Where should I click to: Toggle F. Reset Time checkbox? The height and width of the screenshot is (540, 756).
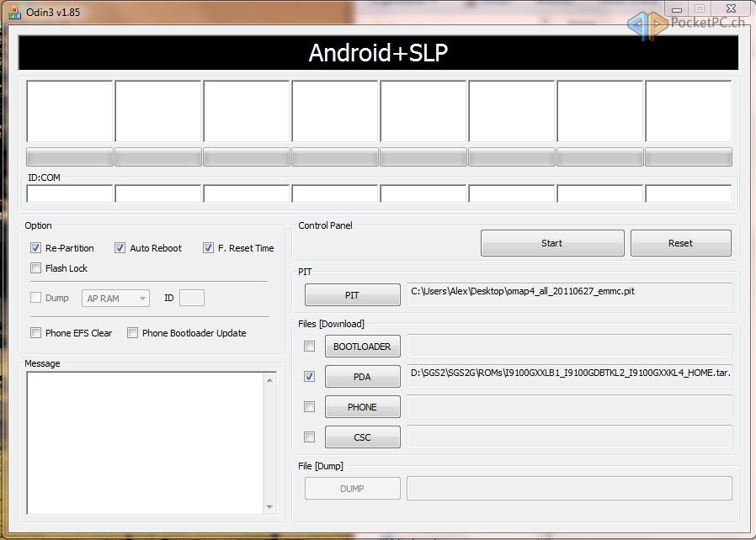[x=208, y=247]
